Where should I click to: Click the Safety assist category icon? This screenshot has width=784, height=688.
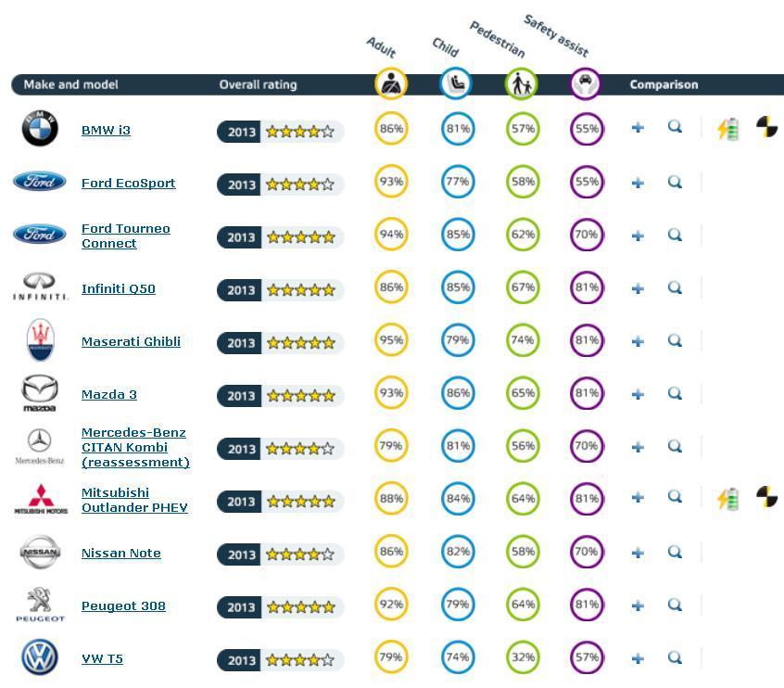tap(586, 84)
